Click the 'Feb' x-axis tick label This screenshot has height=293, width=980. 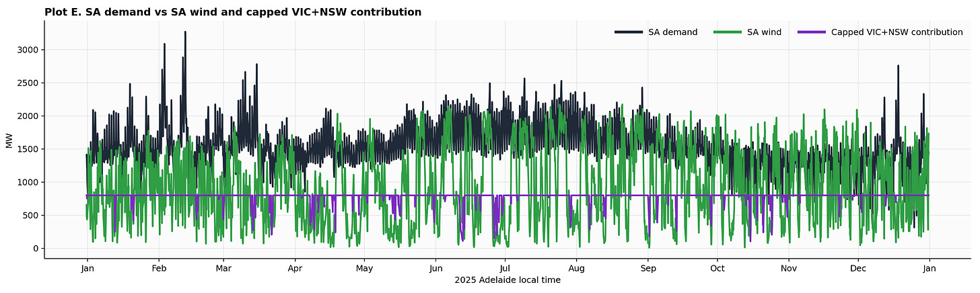158,267
